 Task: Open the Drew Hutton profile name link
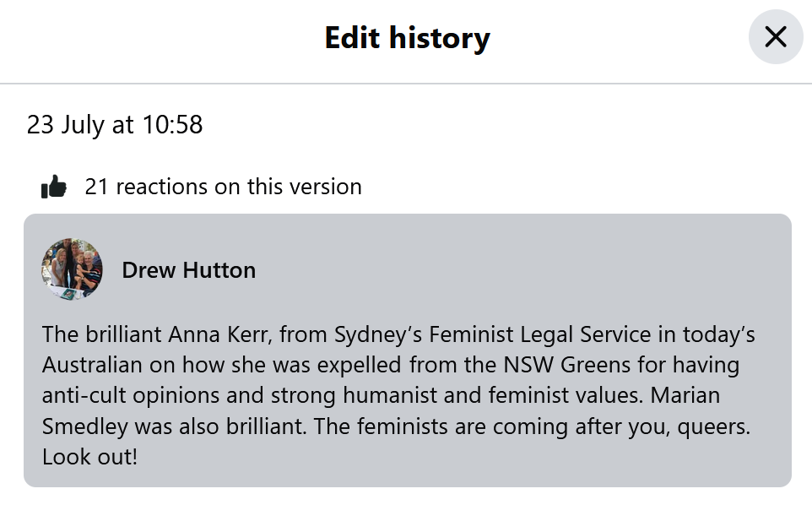click(x=188, y=270)
